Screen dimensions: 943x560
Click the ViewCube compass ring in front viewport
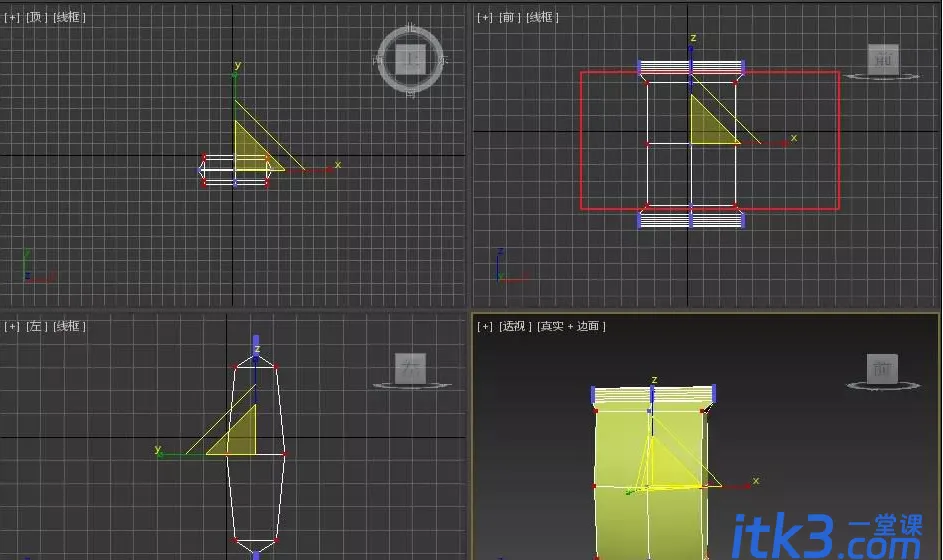[x=882, y=76]
